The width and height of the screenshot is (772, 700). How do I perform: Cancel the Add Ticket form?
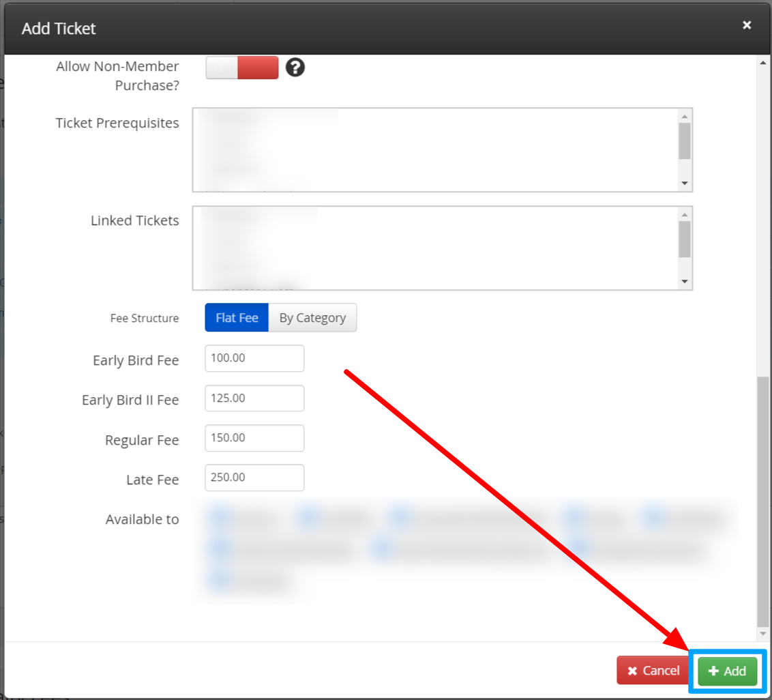click(652, 671)
